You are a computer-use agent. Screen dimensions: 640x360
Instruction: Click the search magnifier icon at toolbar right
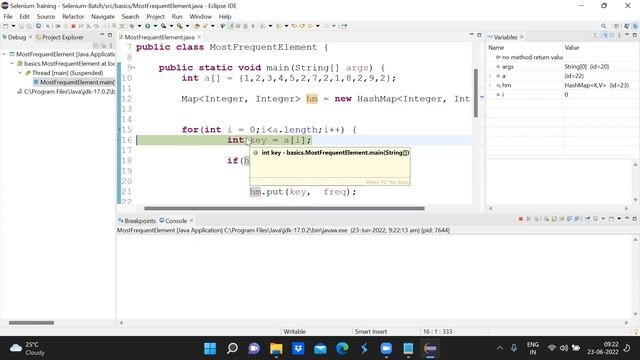pos(603,26)
